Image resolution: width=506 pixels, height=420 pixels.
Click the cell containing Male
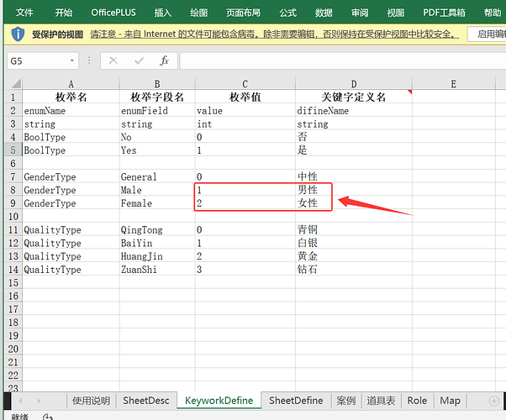click(x=157, y=190)
